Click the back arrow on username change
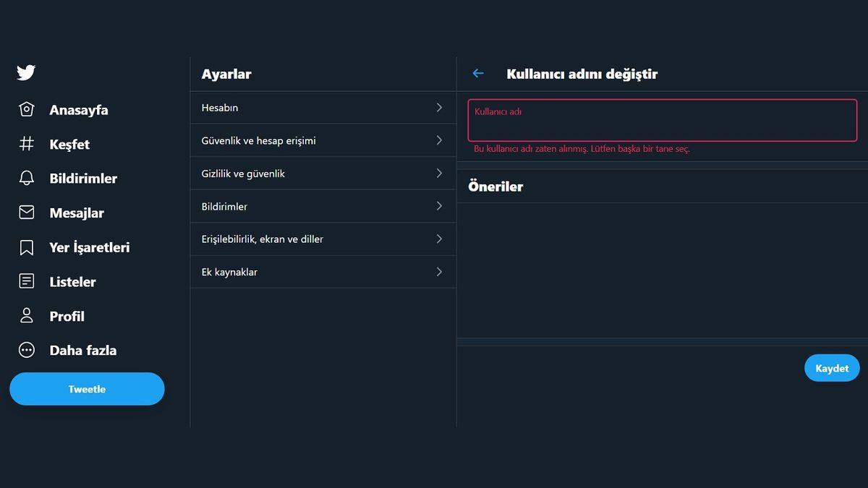The width and height of the screenshot is (868, 488). 477,73
